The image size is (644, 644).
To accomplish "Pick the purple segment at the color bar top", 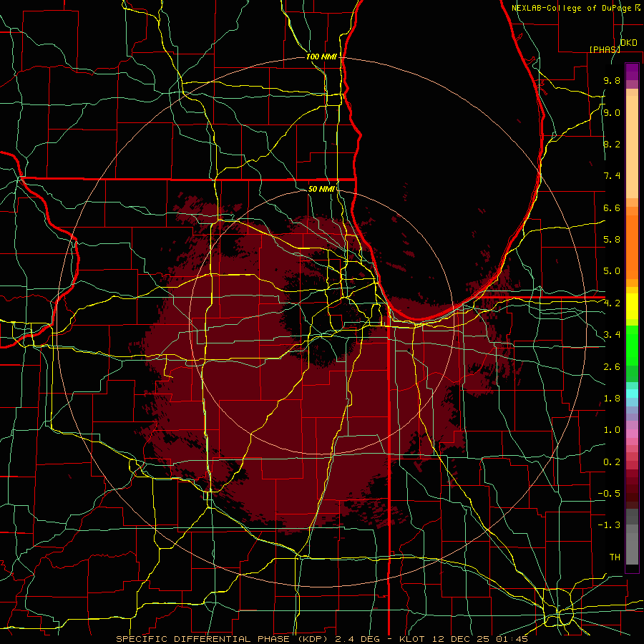I will point(632,72).
